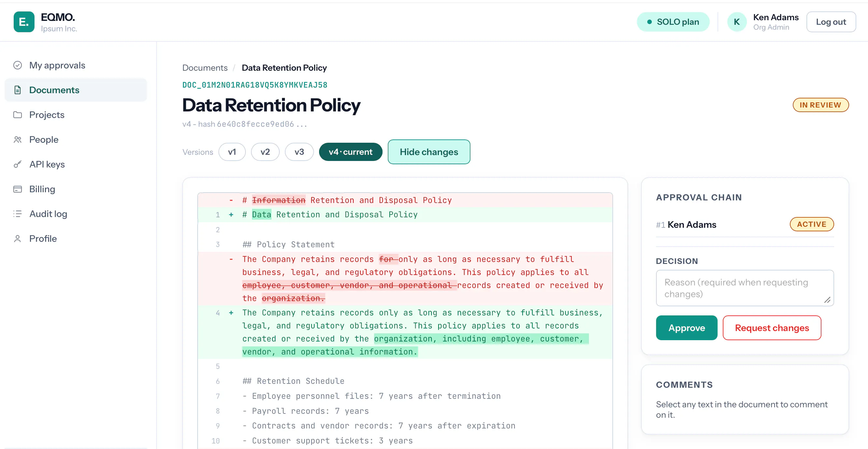Click the Profile person icon
Screen dimensions: 868x449
click(x=18, y=239)
